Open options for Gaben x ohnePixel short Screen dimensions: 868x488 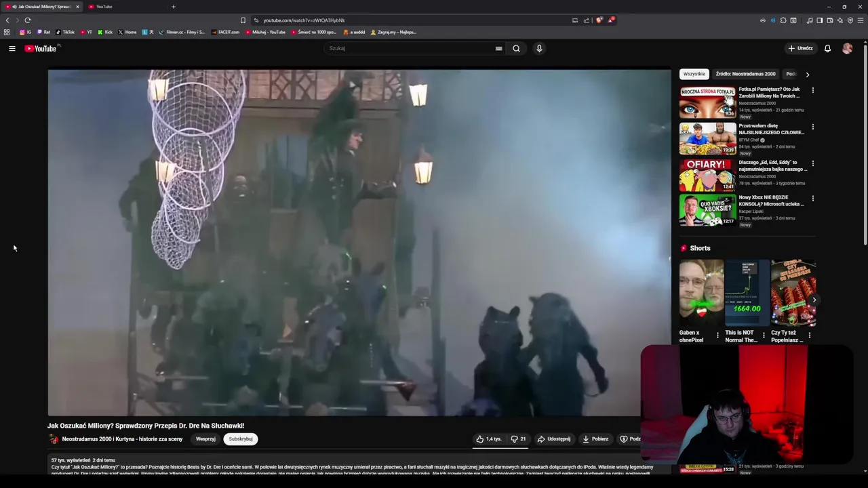click(718, 335)
